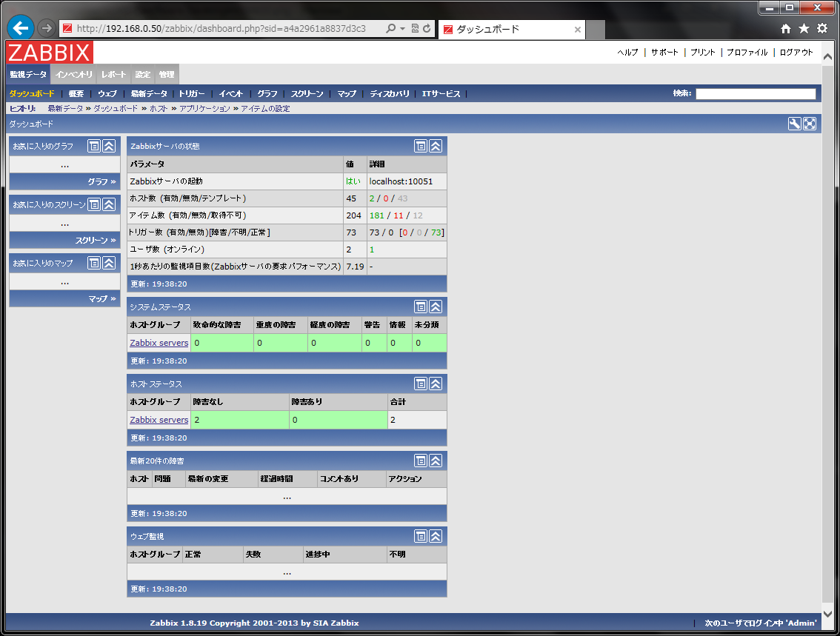The image size is (840, 636).
Task: Click the ログアウト link
Action: [796, 52]
